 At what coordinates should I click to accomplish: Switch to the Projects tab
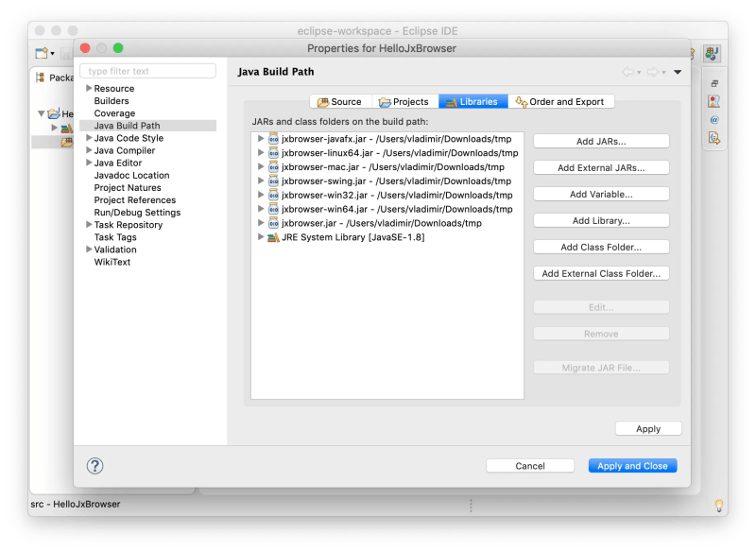click(404, 102)
